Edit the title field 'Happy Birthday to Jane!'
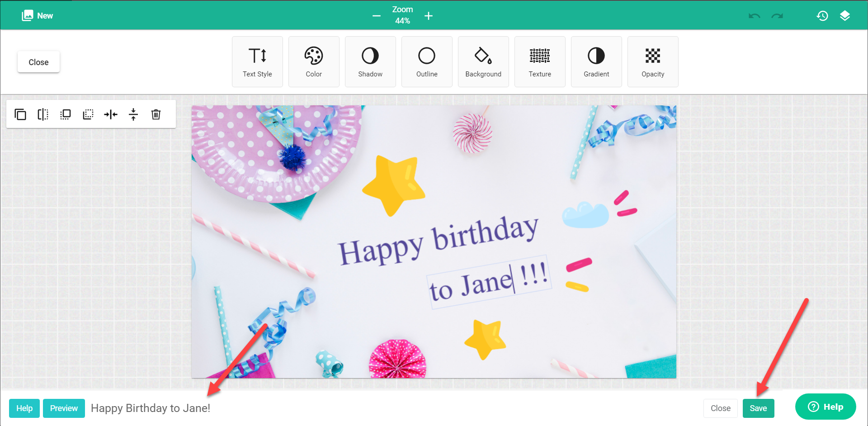The image size is (868, 426). tap(151, 408)
